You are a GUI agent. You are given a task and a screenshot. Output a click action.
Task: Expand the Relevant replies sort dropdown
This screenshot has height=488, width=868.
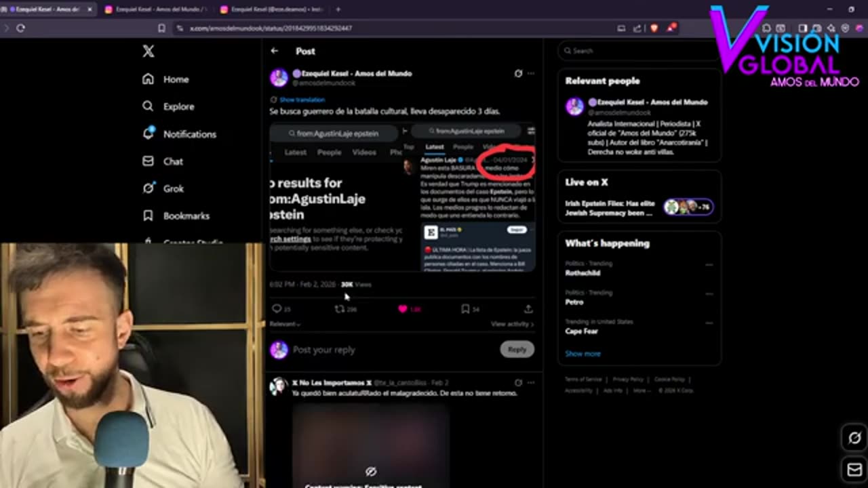tap(285, 324)
